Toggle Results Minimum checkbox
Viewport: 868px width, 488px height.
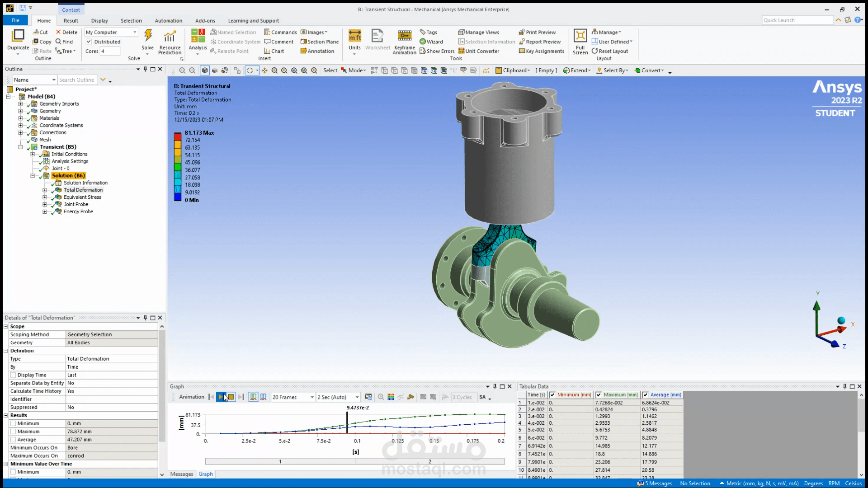pyautogui.click(x=13, y=423)
